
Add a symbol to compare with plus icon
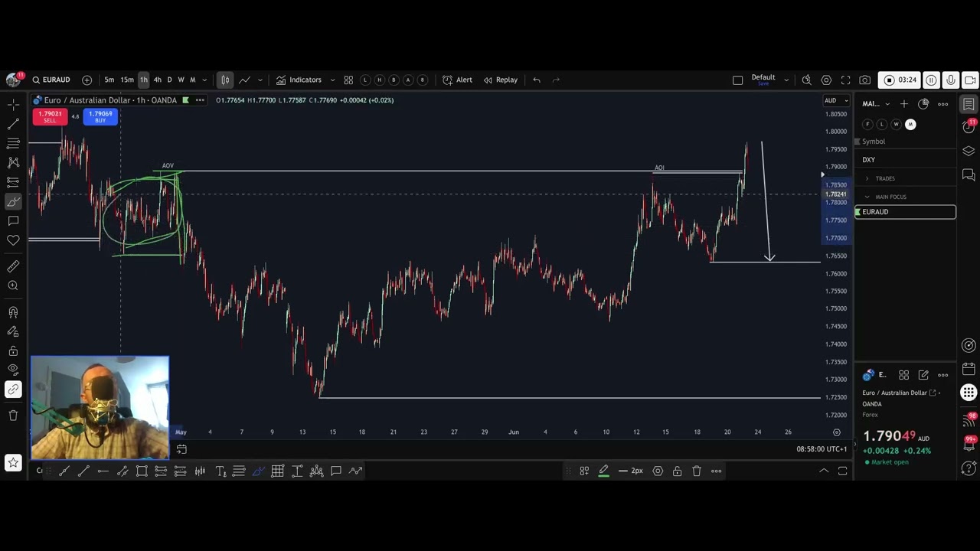click(87, 80)
